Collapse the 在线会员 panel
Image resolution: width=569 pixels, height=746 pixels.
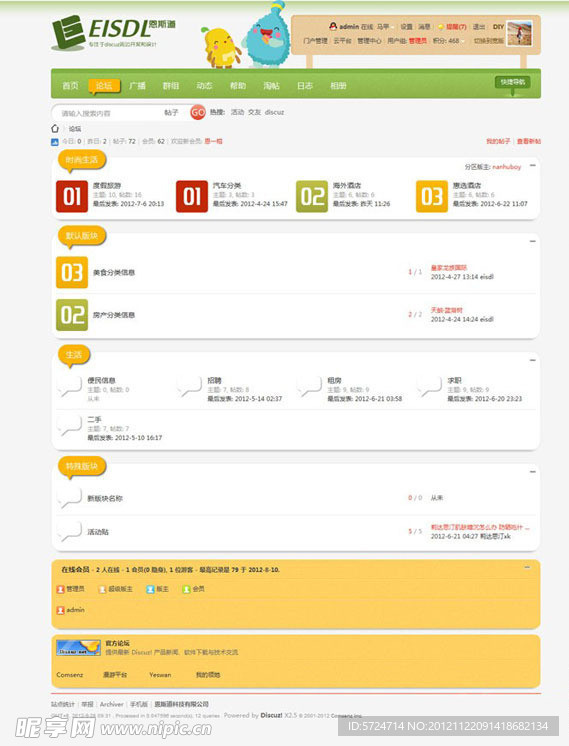click(527, 568)
